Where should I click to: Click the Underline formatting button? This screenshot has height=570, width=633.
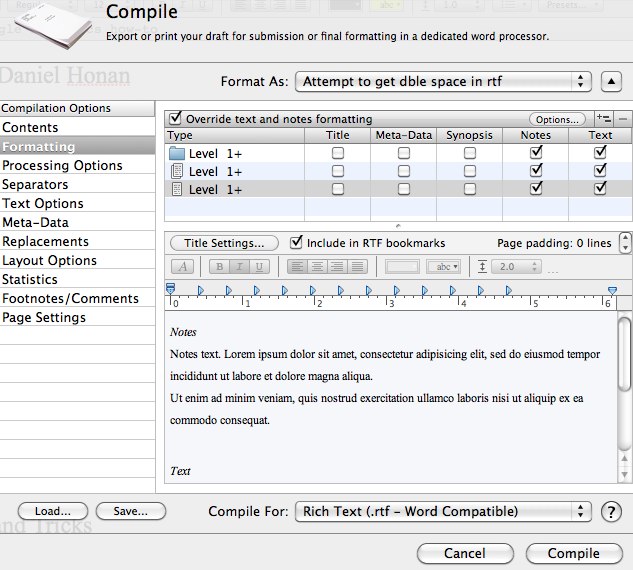pos(260,267)
